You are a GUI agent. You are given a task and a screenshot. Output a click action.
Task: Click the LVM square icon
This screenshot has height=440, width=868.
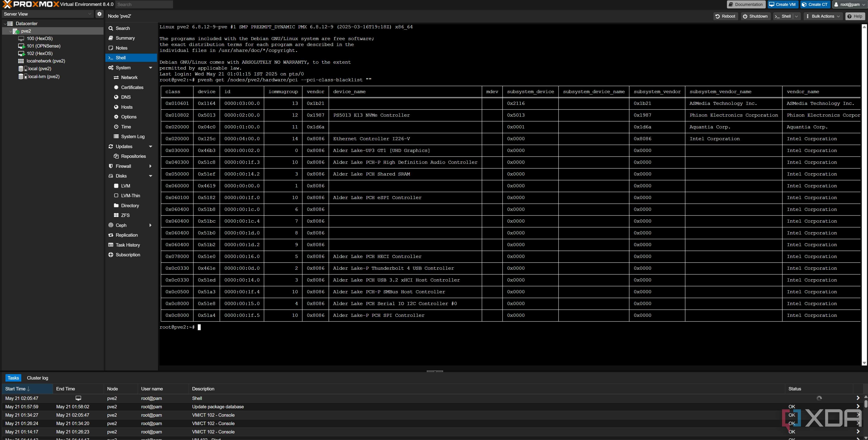(116, 186)
